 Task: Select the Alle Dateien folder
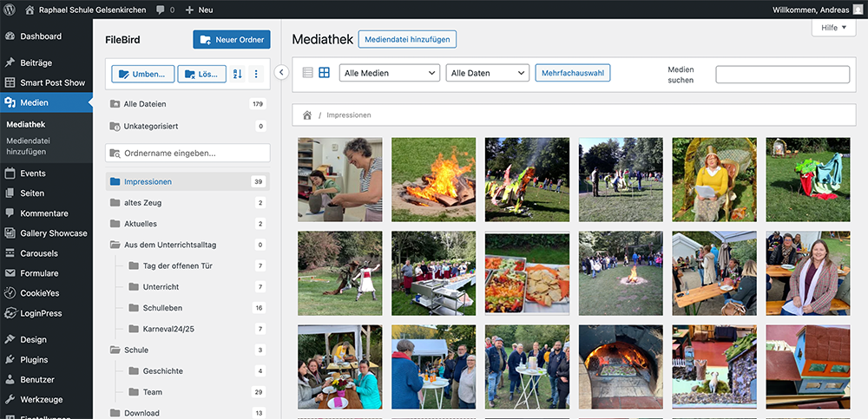pos(187,104)
